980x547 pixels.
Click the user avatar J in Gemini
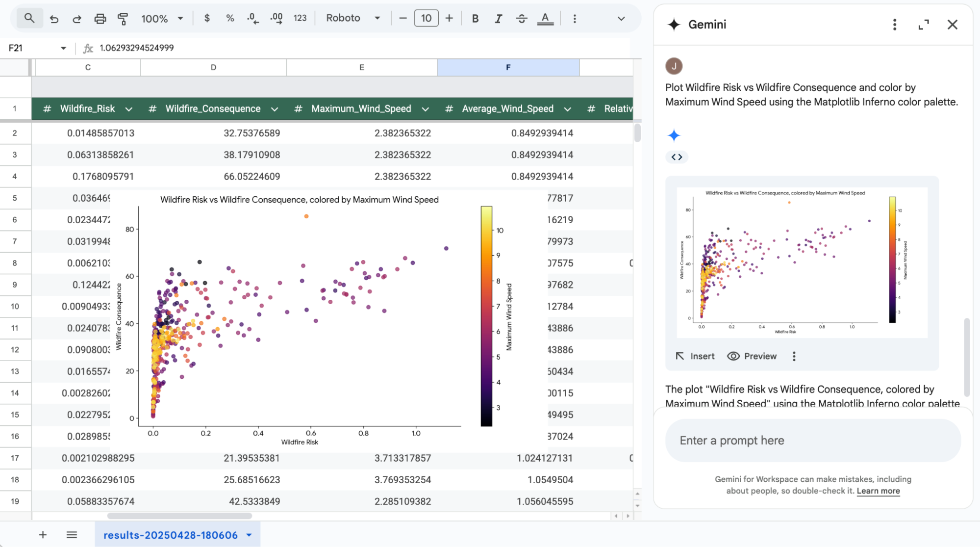[674, 66]
